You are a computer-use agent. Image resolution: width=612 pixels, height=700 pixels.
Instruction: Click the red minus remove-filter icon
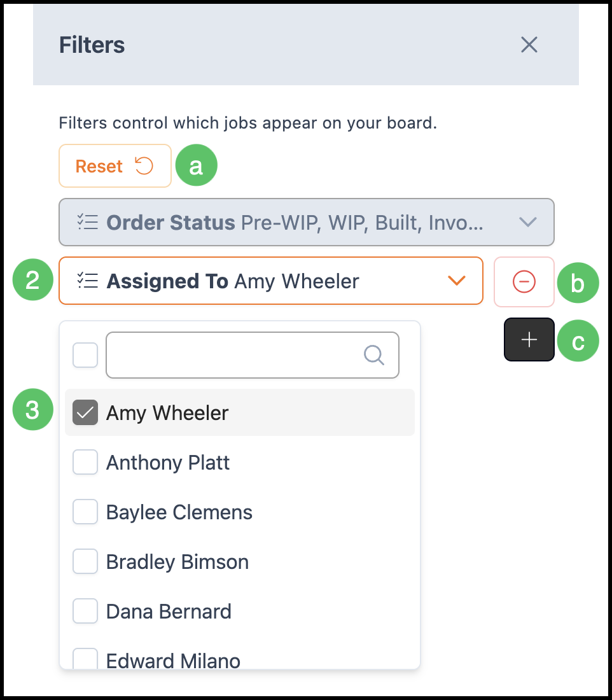524,282
